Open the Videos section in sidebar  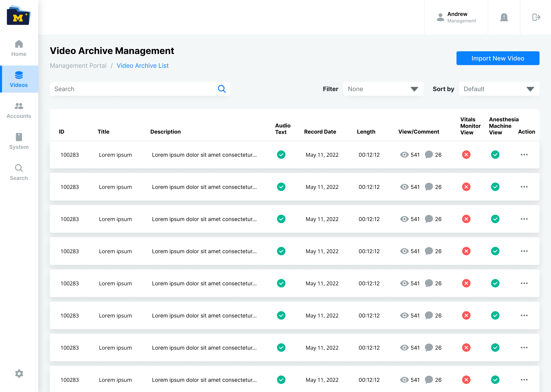click(x=19, y=79)
